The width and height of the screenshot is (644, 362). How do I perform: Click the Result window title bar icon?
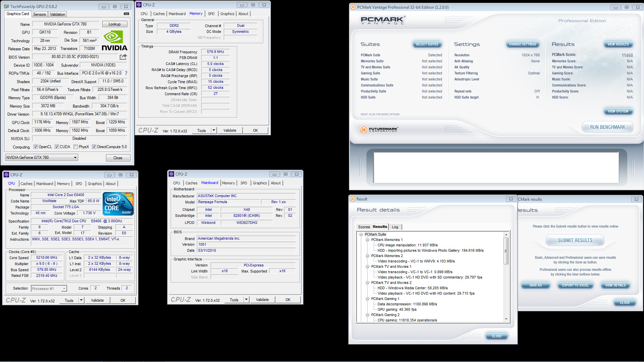click(353, 199)
